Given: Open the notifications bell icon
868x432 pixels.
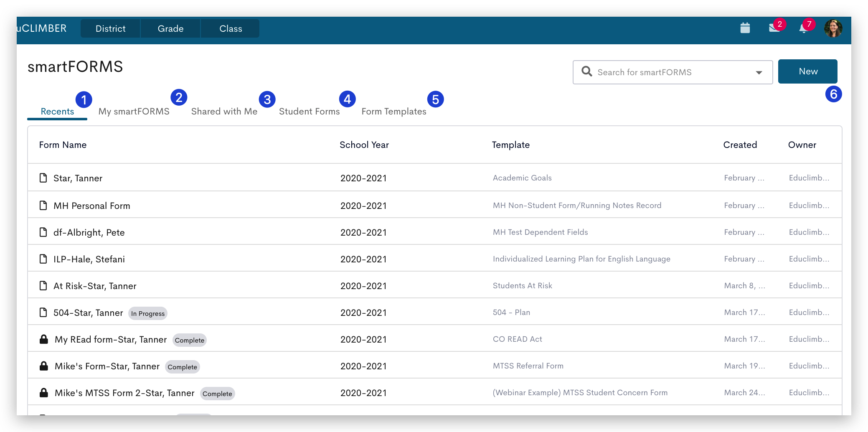Looking at the screenshot, I should [x=803, y=28].
